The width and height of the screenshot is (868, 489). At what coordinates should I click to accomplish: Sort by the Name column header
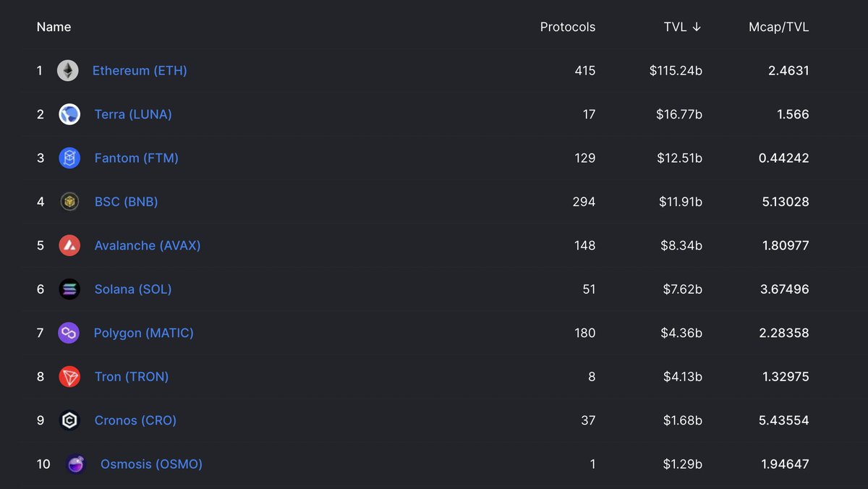54,27
